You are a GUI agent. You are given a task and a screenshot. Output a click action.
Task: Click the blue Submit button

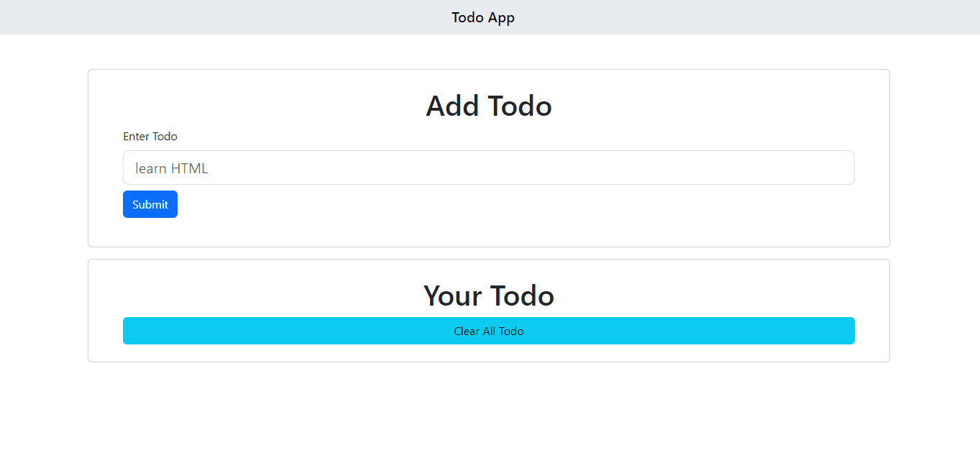point(150,204)
